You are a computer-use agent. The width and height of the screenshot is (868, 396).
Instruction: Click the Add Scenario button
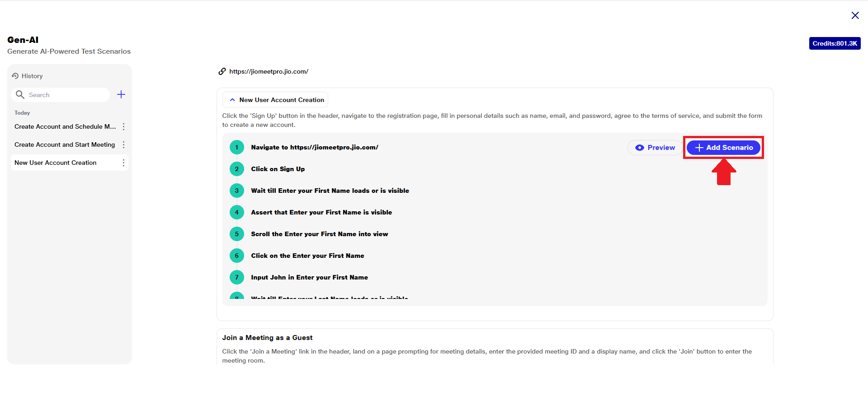point(723,148)
